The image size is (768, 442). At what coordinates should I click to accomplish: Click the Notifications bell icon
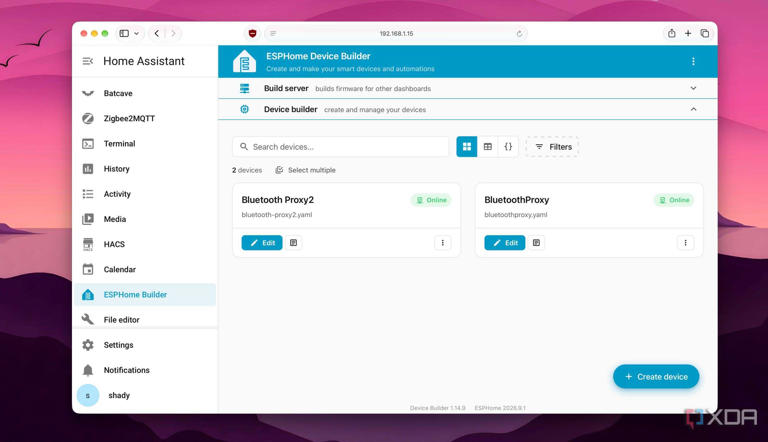click(88, 370)
